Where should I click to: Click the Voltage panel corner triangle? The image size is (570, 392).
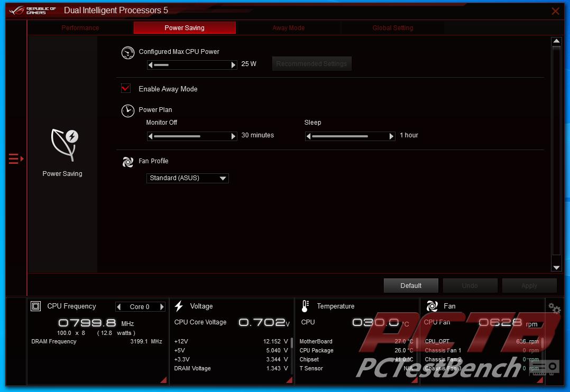[289, 380]
